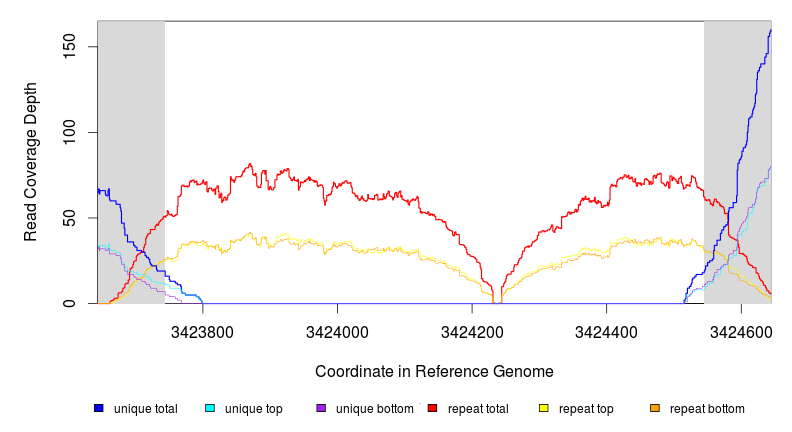Screen dimensions: 792x432
Task: Click the 'Read Coverage Depth' y-axis title
Action: pos(31,161)
